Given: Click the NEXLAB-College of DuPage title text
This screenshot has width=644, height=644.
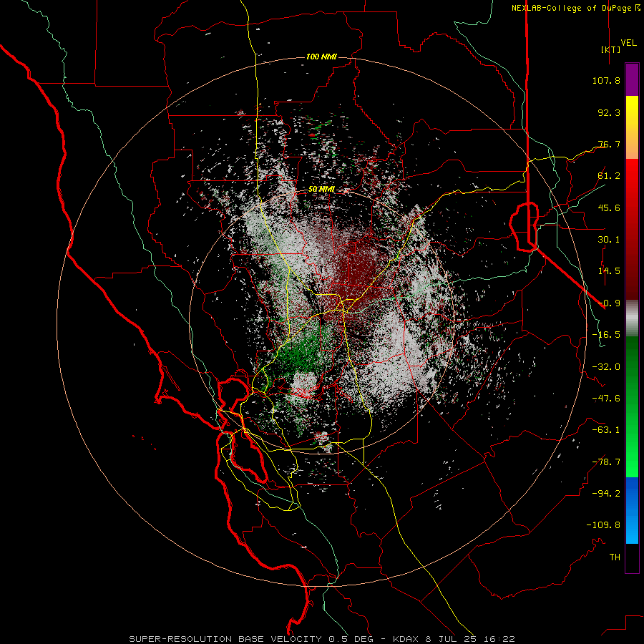Looking at the screenshot, I should tap(571, 8).
